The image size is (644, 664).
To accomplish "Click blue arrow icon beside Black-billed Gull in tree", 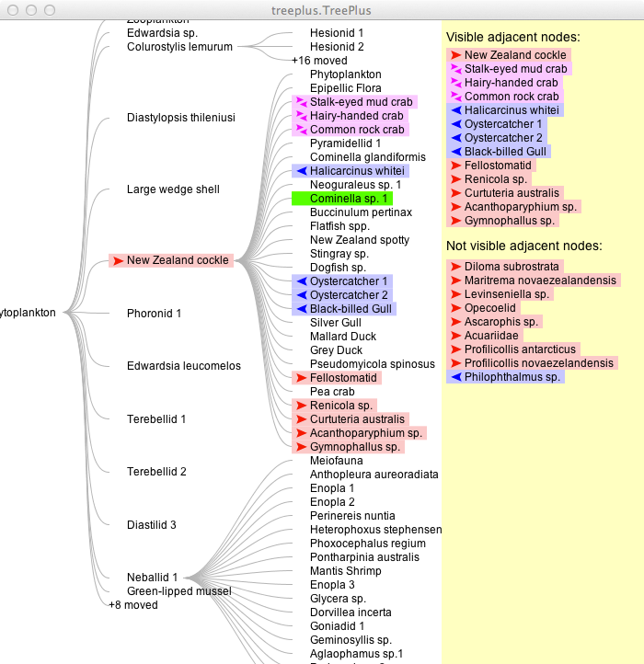I will [300, 309].
